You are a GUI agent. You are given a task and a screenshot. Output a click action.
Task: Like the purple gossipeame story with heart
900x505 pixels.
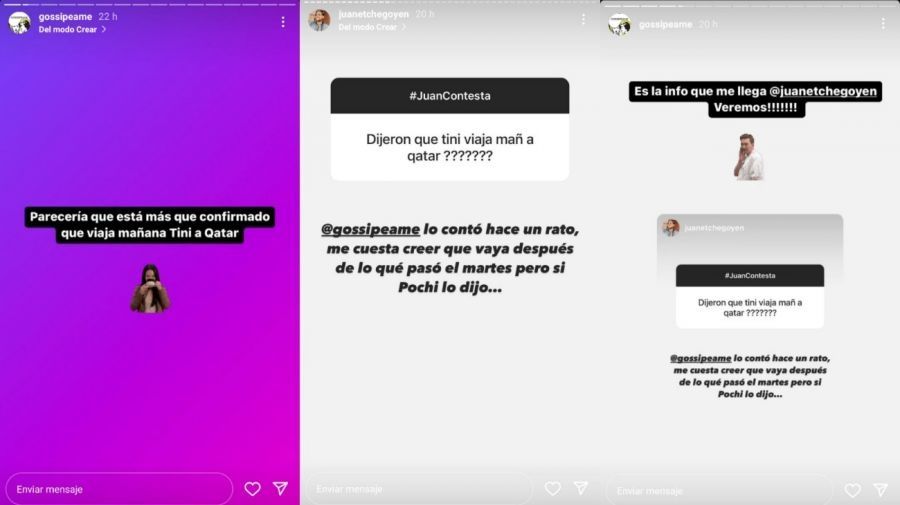[253, 489]
